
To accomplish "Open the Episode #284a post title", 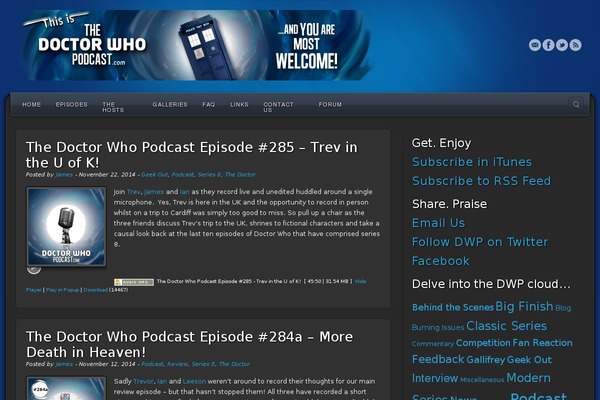I will click(189, 344).
